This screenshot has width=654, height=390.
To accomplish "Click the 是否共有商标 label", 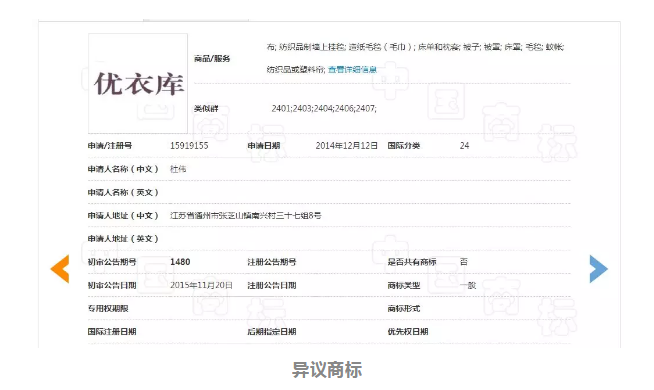I will pos(412,262).
